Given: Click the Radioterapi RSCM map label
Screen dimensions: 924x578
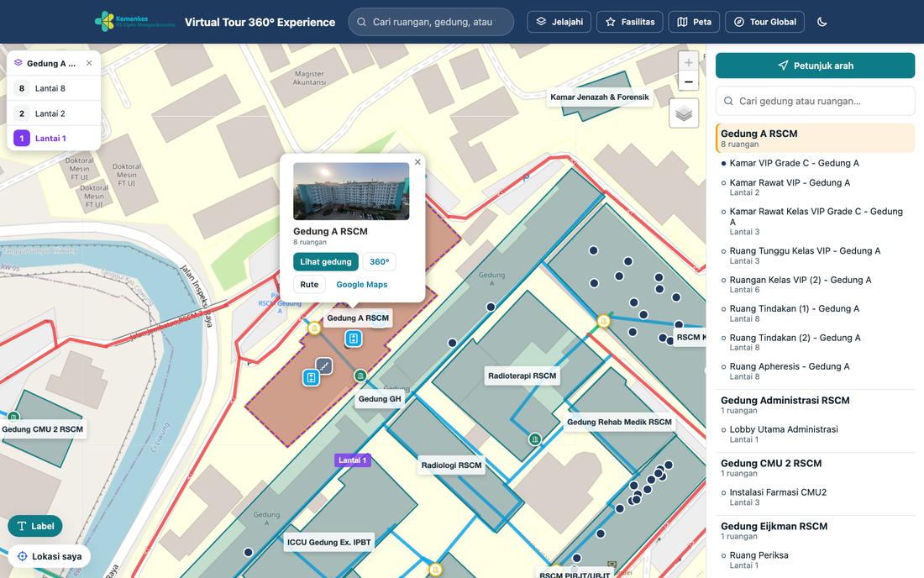Looking at the screenshot, I should point(522,376).
